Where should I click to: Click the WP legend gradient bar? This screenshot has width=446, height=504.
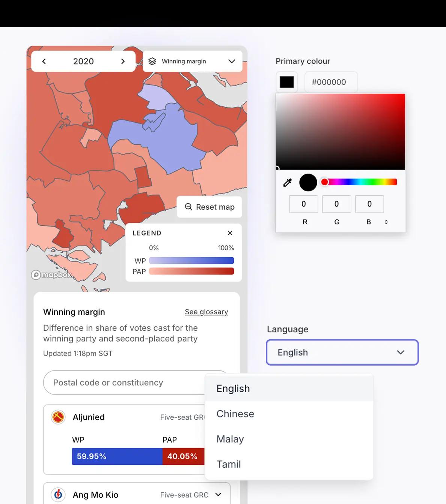point(191,261)
